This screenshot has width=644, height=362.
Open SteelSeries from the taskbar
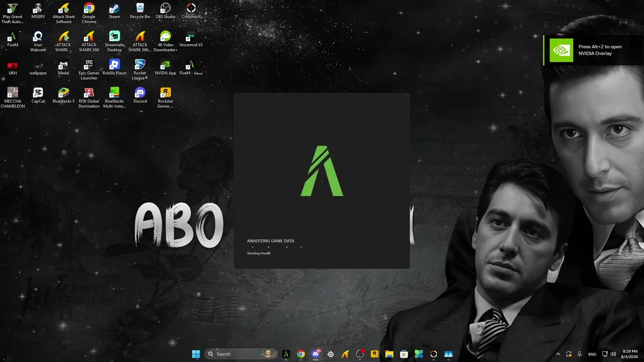[331, 354]
